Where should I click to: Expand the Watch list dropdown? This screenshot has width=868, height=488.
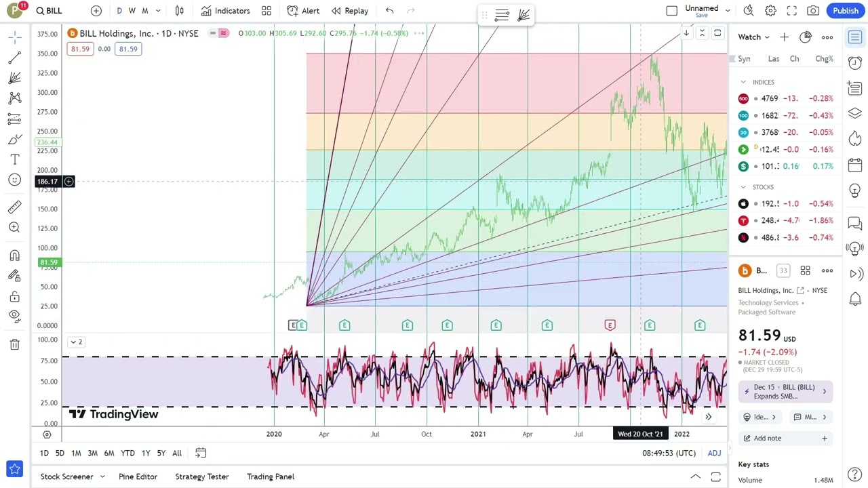pos(754,37)
